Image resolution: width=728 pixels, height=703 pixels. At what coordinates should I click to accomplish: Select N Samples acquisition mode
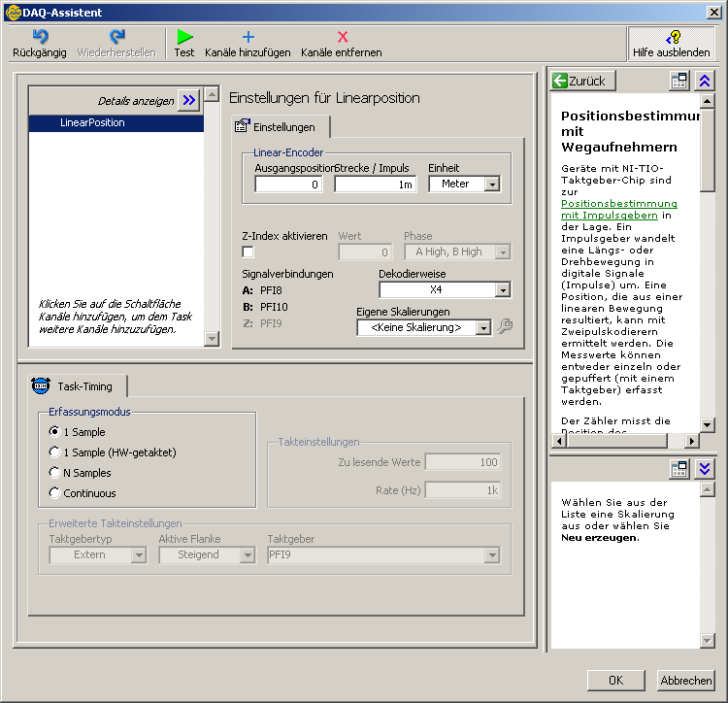click(x=54, y=472)
